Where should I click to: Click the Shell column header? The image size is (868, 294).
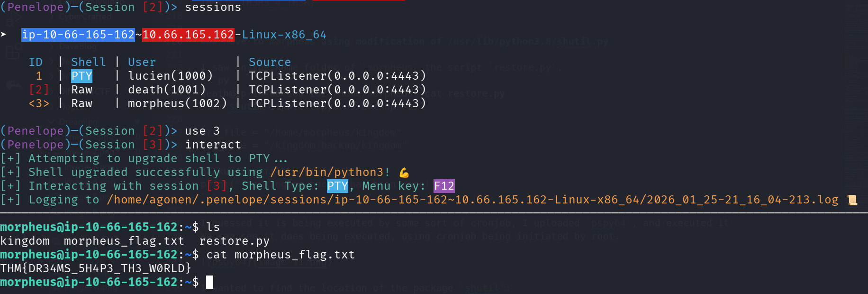pyautogui.click(x=88, y=62)
